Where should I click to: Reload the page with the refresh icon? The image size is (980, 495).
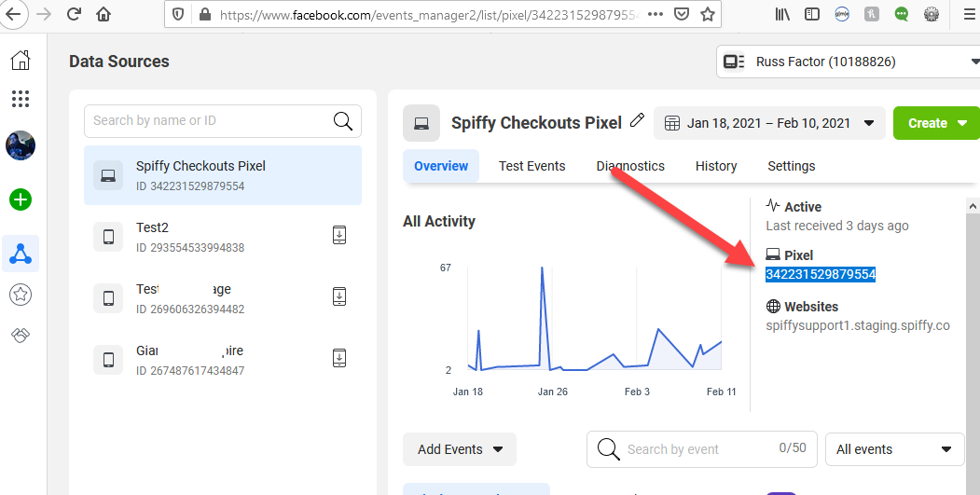74,14
